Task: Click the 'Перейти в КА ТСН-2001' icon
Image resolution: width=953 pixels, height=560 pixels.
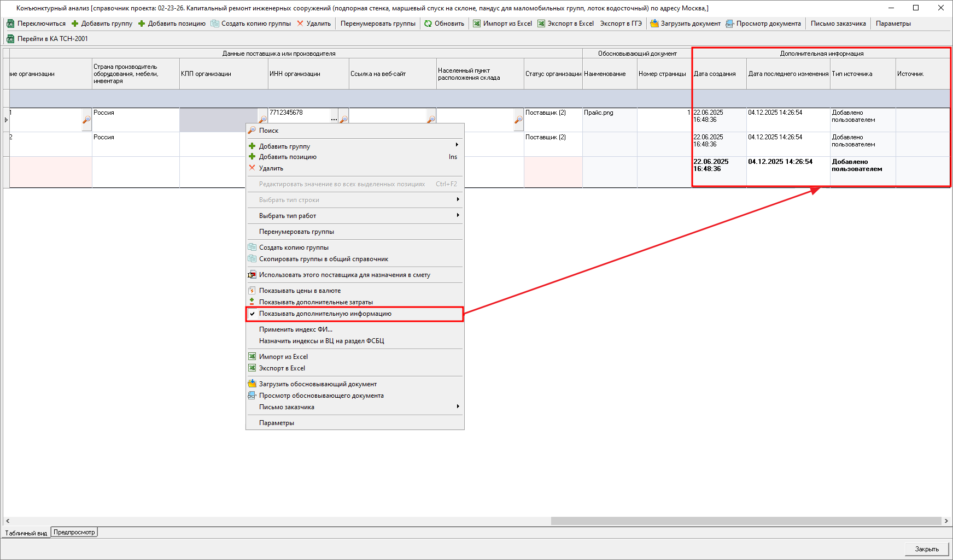Action: pyautogui.click(x=10, y=39)
